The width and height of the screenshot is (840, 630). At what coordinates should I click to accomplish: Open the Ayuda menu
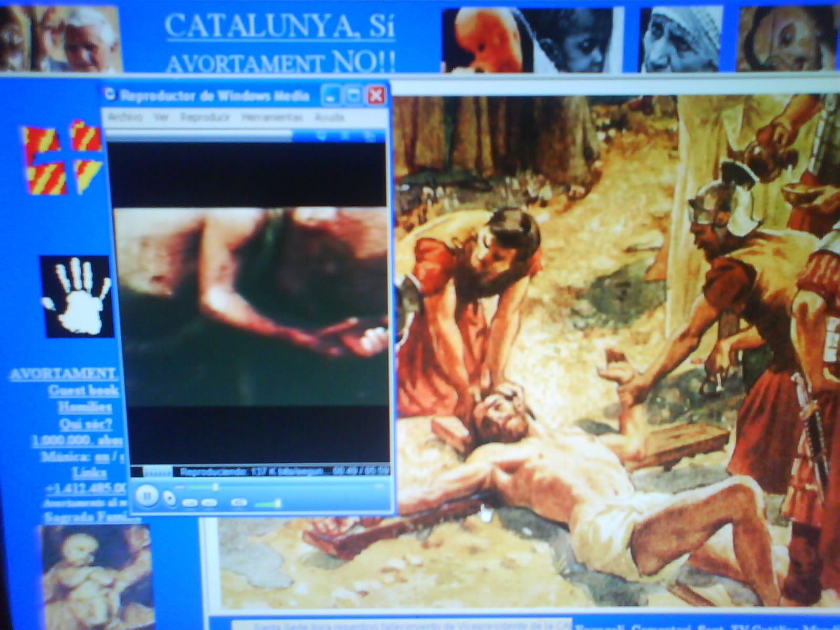click(x=329, y=117)
